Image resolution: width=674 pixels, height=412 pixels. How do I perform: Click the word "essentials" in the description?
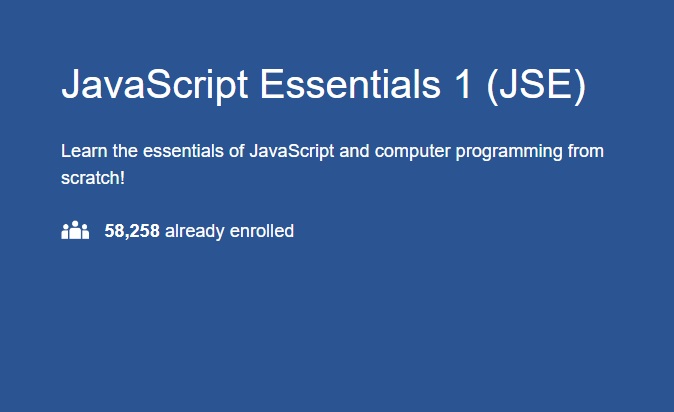[x=181, y=152]
